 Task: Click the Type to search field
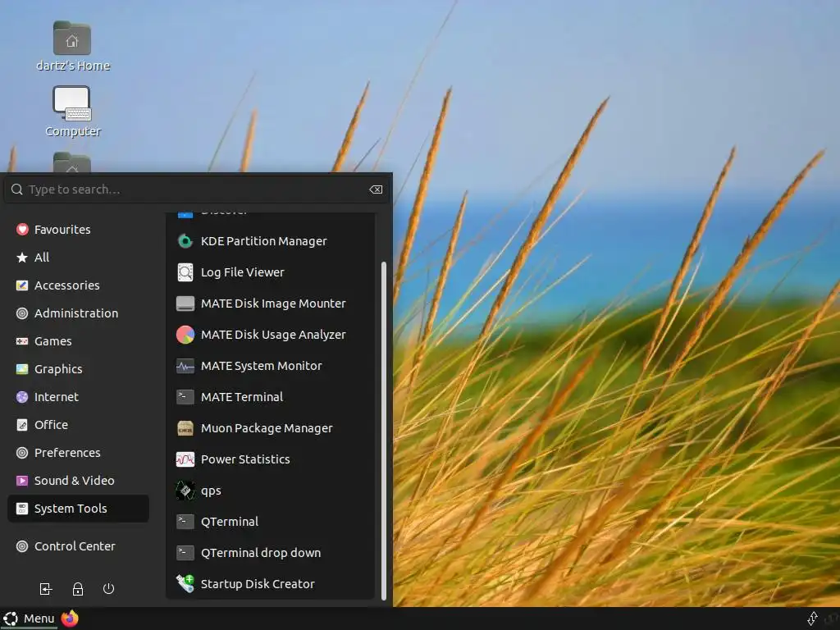tap(195, 189)
